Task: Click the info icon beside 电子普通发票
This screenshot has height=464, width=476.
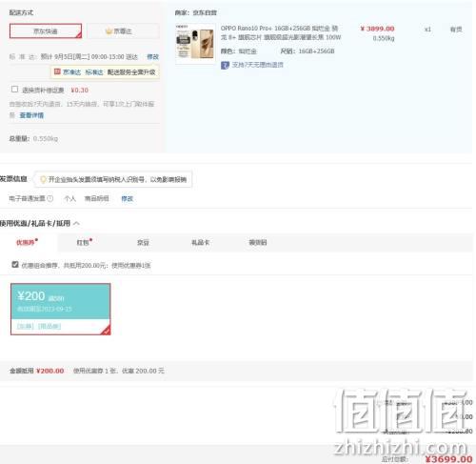Action: pyautogui.click(x=50, y=198)
